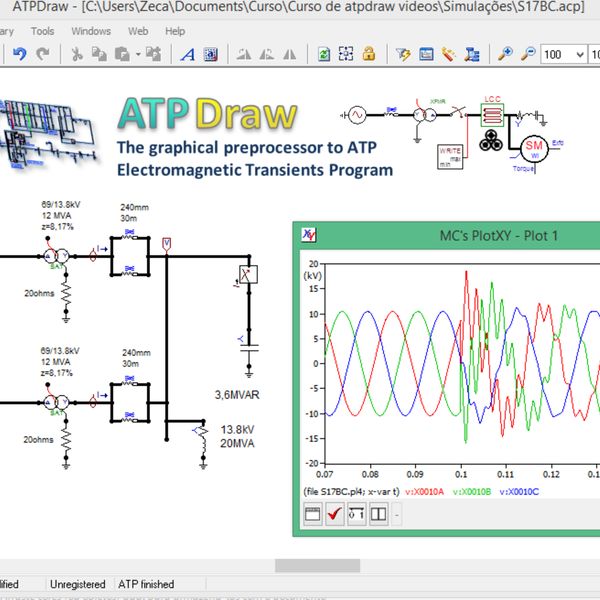600x600 pixels.
Task: Click the PlotXY window icon in the title bar
Action: tap(308, 235)
